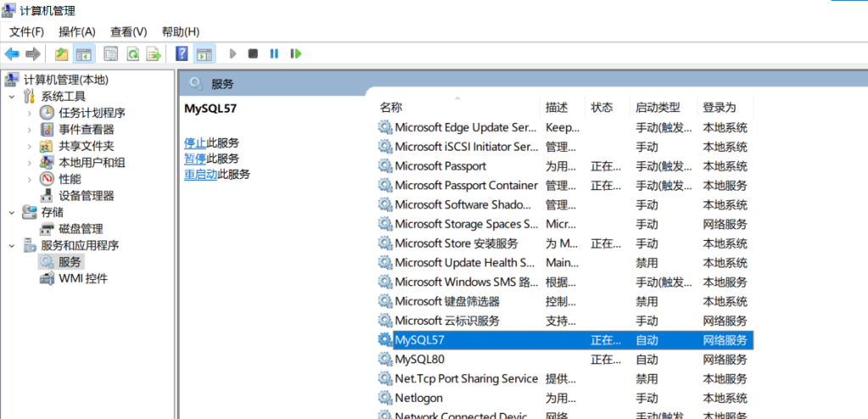The image size is (868, 419).
Task: Toggle the show/hide console tree button
Action: 84,53
